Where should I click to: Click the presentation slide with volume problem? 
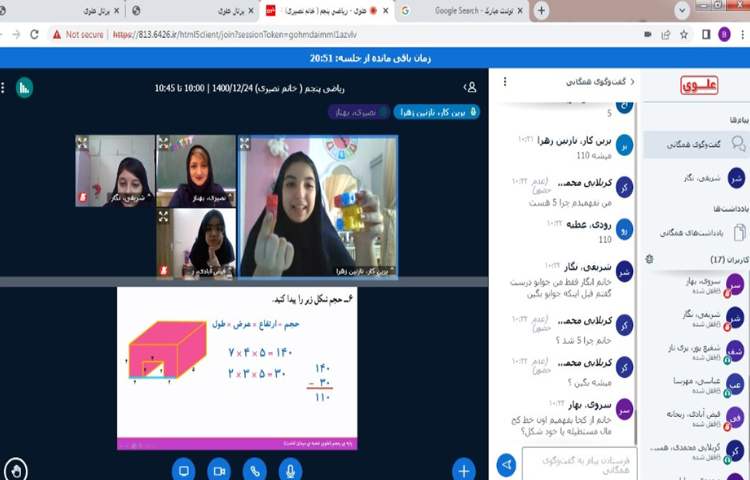pos(237,368)
